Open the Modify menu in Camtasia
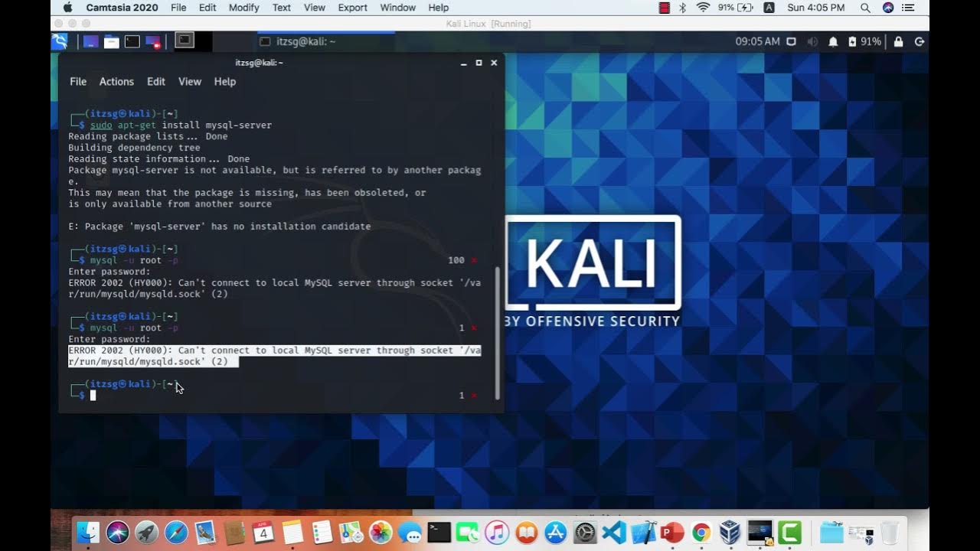Screen dimensions: 980x551 [243, 8]
